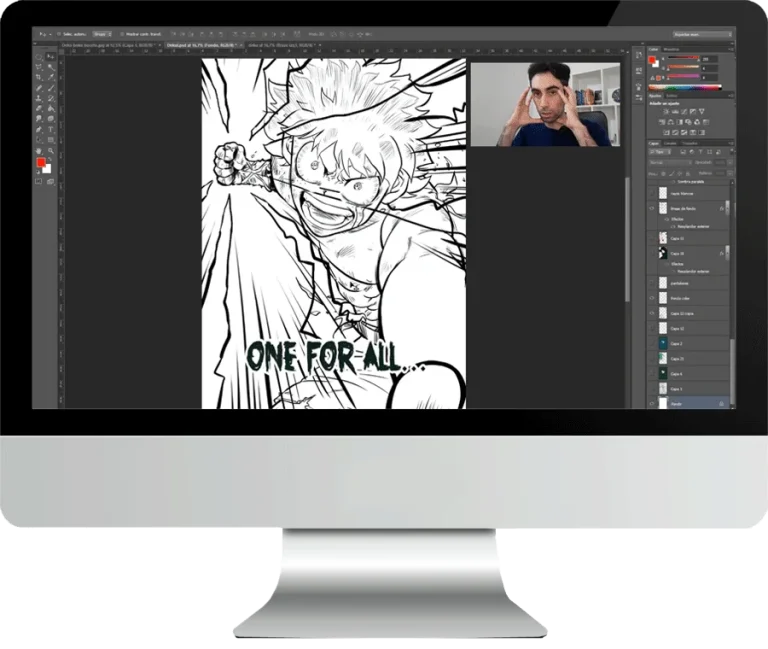Select the Rectangle shape tool
This screenshot has width=768, height=649.
[x=50, y=140]
